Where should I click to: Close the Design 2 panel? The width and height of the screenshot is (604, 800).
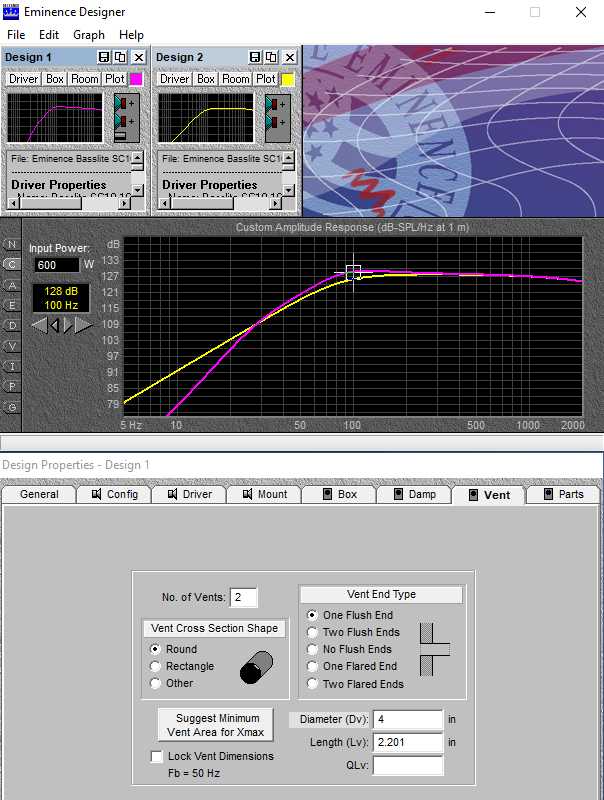pyautogui.click(x=290, y=57)
